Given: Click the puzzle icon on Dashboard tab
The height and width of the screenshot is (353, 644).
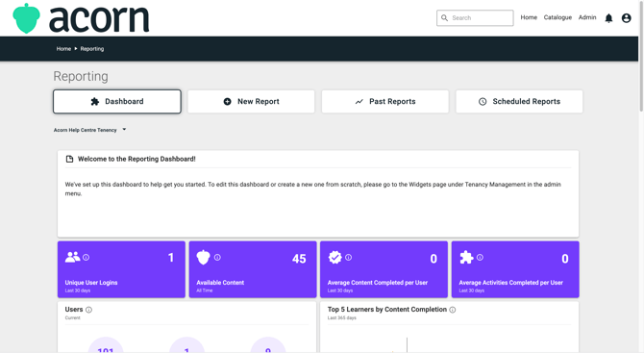Looking at the screenshot, I should 95,102.
